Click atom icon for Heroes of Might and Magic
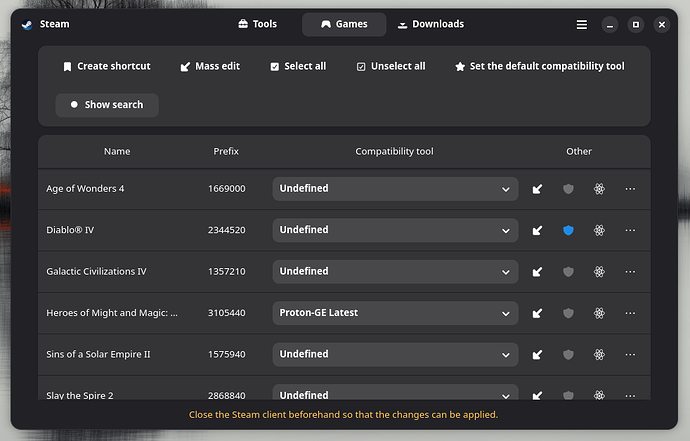Image resolution: width=690 pixels, height=441 pixels. pos(599,313)
